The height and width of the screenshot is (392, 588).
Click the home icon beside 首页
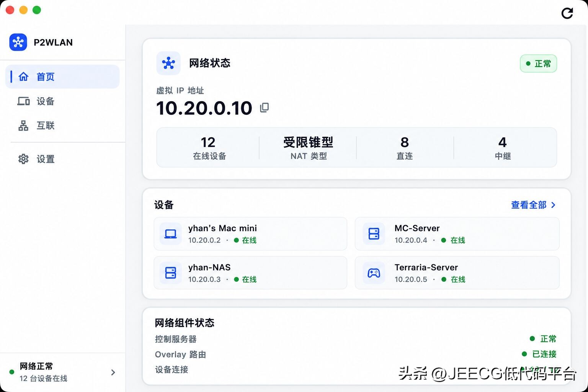23,77
